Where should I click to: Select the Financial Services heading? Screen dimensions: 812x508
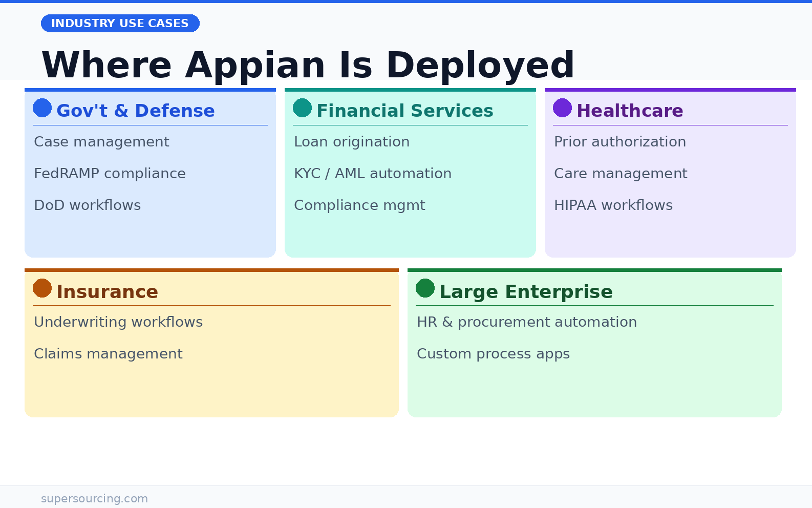tap(405, 111)
